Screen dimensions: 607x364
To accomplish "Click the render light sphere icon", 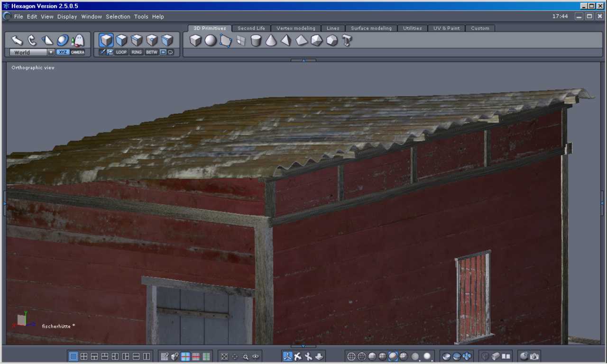I will 524,356.
